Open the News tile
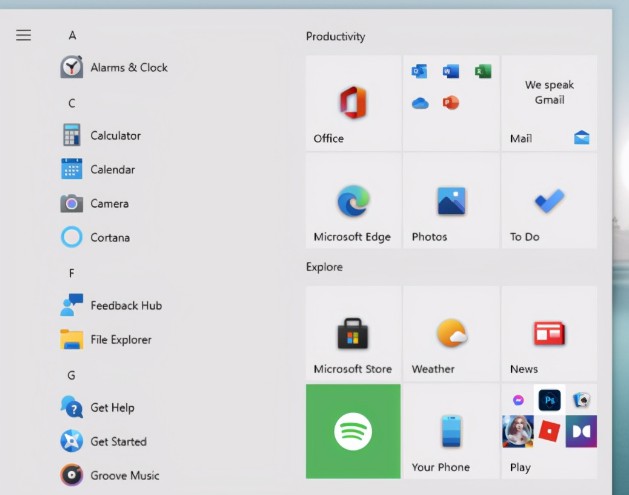This screenshot has height=495, width=629. tap(550, 333)
